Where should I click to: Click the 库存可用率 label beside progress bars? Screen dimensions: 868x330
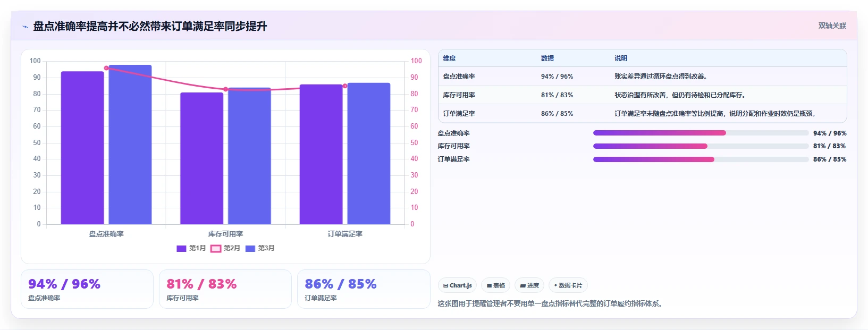454,146
